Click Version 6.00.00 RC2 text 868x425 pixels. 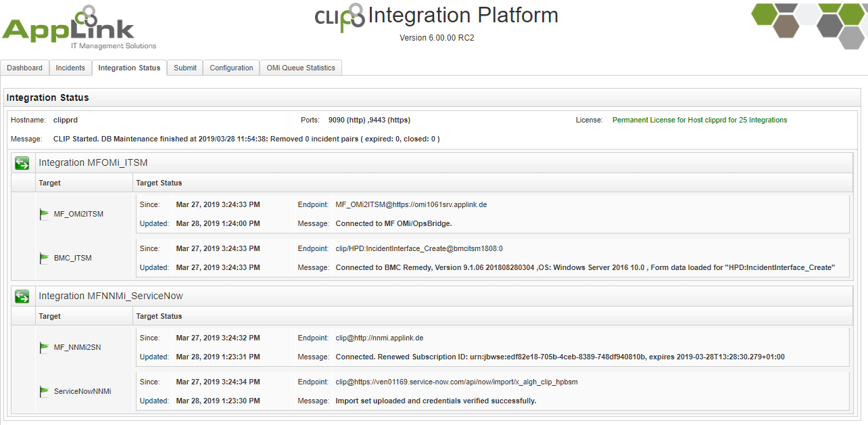point(437,38)
